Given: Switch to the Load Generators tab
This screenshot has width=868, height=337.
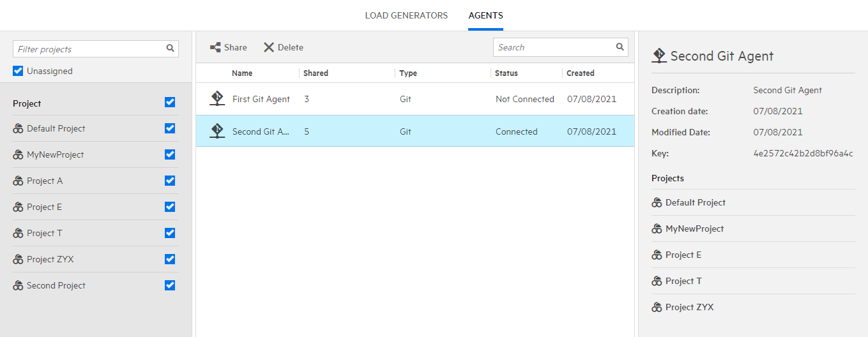Looking at the screenshot, I should tap(406, 15).
